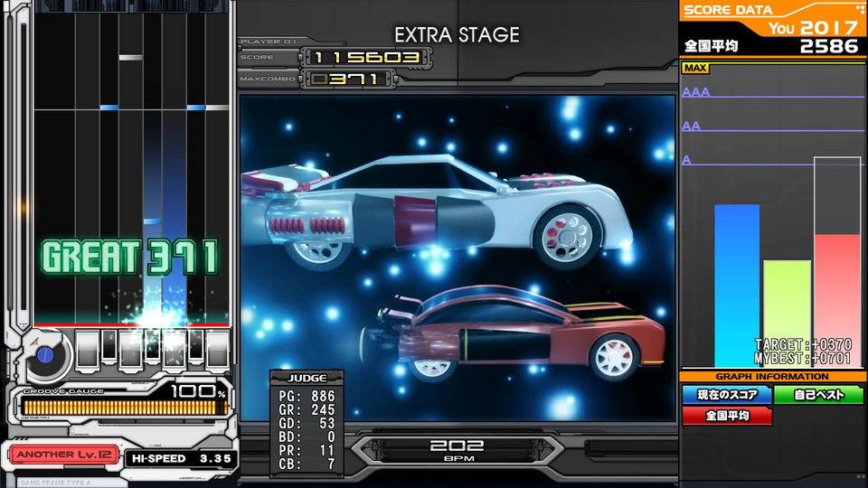This screenshot has height=488, width=868.
Task: Click the 全国平均 2586 score value
Action: 771,46
